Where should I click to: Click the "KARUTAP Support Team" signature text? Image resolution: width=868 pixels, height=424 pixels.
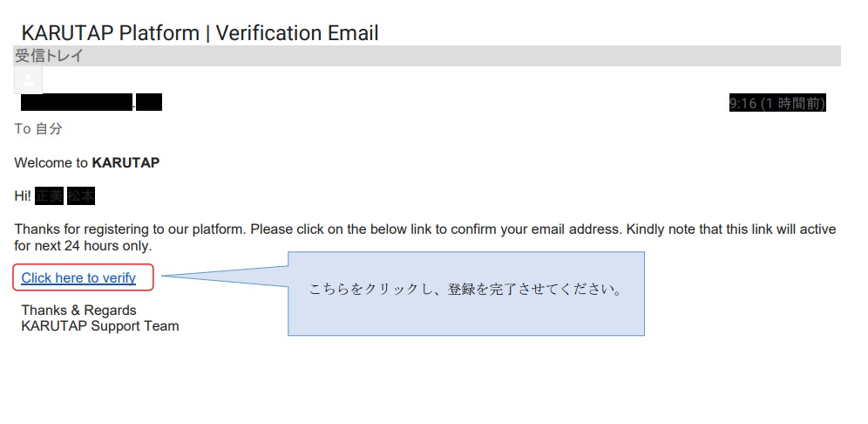100,326
